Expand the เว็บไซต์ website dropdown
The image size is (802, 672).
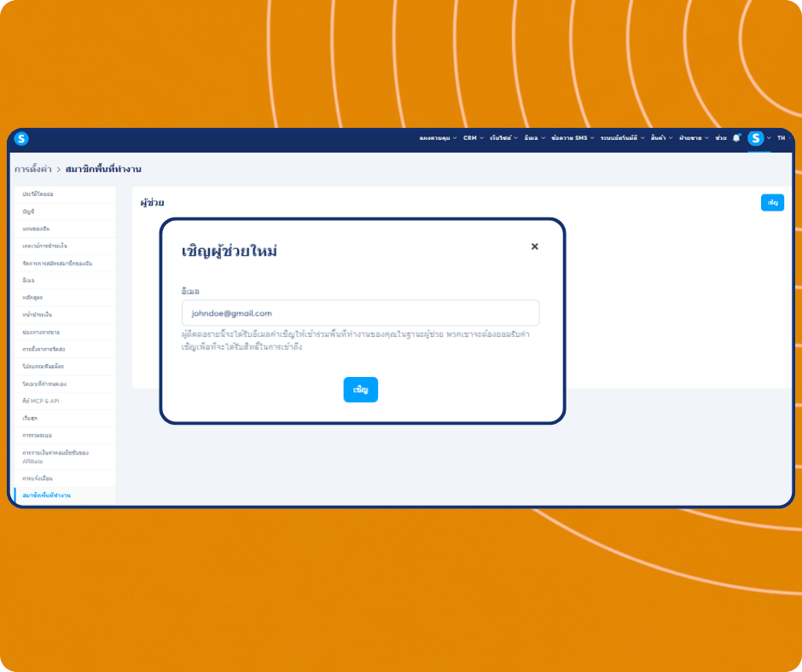pyautogui.click(x=503, y=138)
